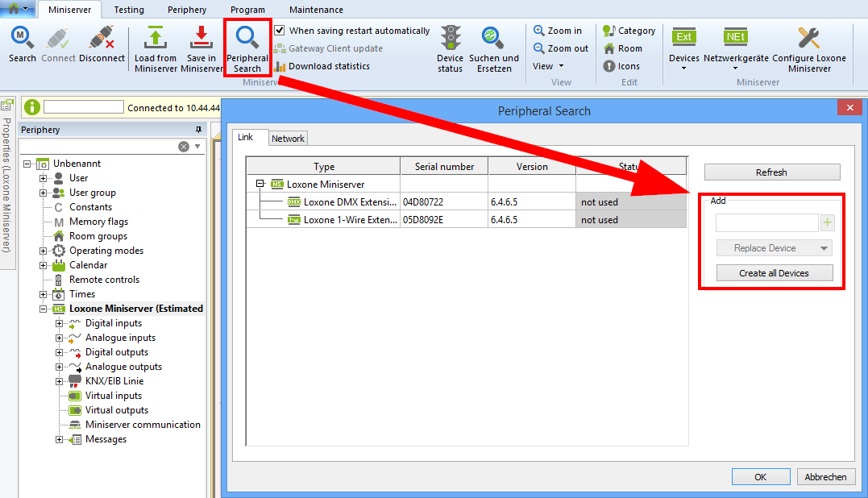
Task: Open the Icons editor
Action: (621, 66)
